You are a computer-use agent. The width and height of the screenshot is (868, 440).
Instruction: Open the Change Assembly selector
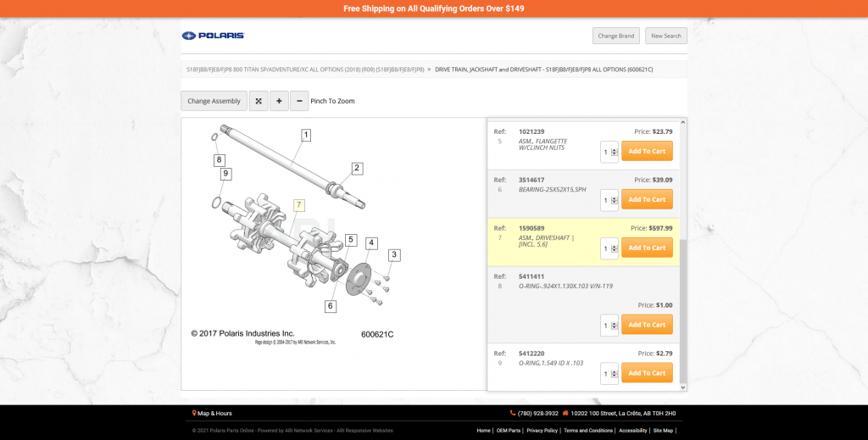[x=214, y=101]
